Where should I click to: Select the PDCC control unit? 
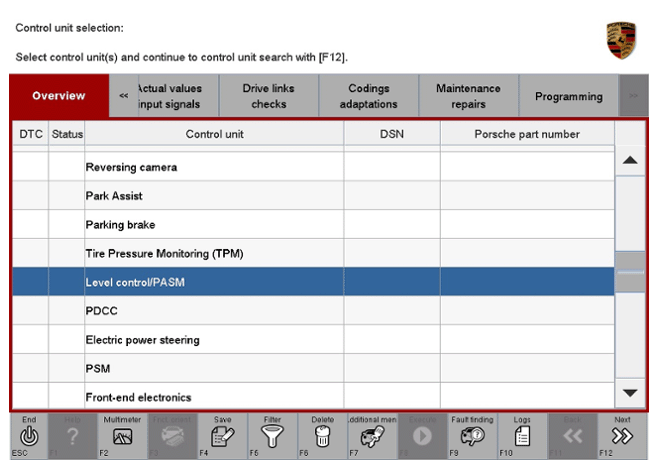[x=313, y=311]
